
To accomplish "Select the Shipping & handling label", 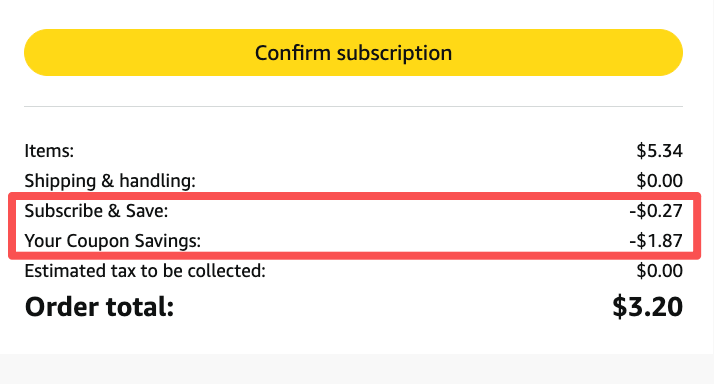I will [x=110, y=181].
